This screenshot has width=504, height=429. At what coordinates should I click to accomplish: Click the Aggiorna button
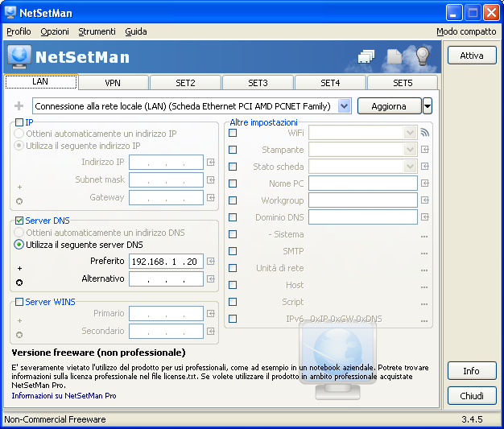[389, 106]
